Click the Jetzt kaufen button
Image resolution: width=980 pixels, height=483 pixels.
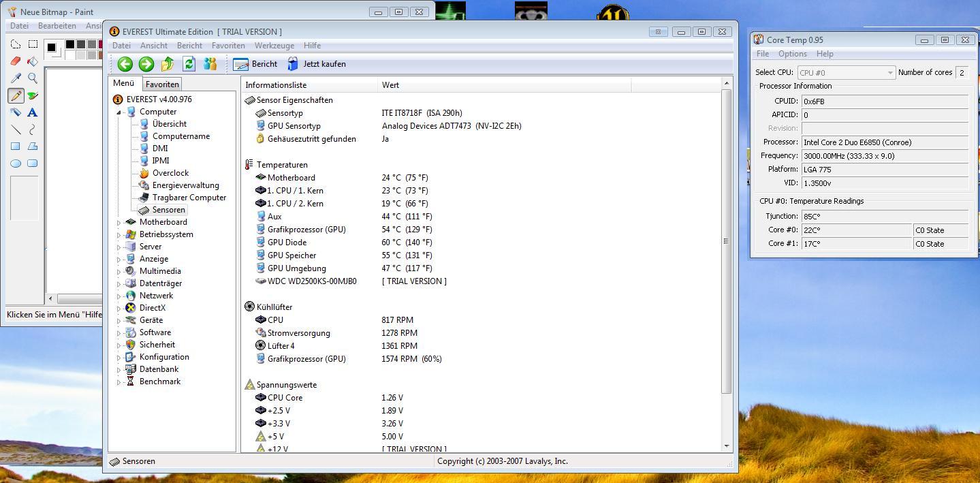click(317, 64)
